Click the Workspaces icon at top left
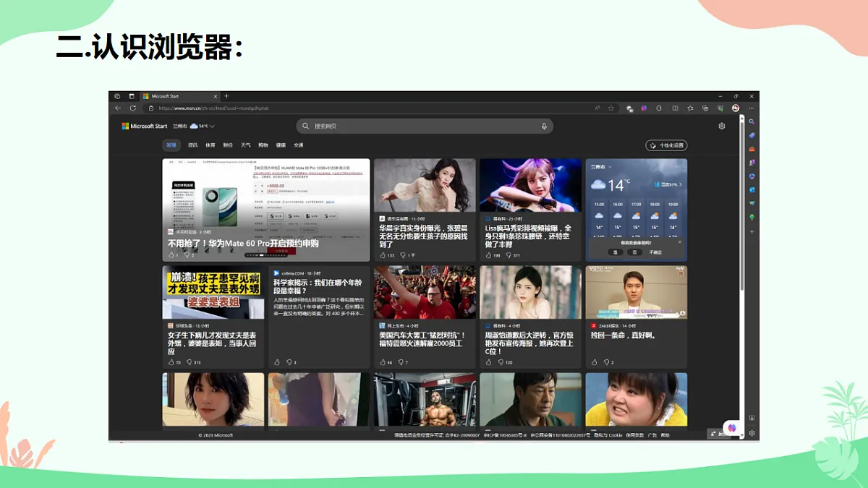868x488 pixels. [x=117, y=95]
